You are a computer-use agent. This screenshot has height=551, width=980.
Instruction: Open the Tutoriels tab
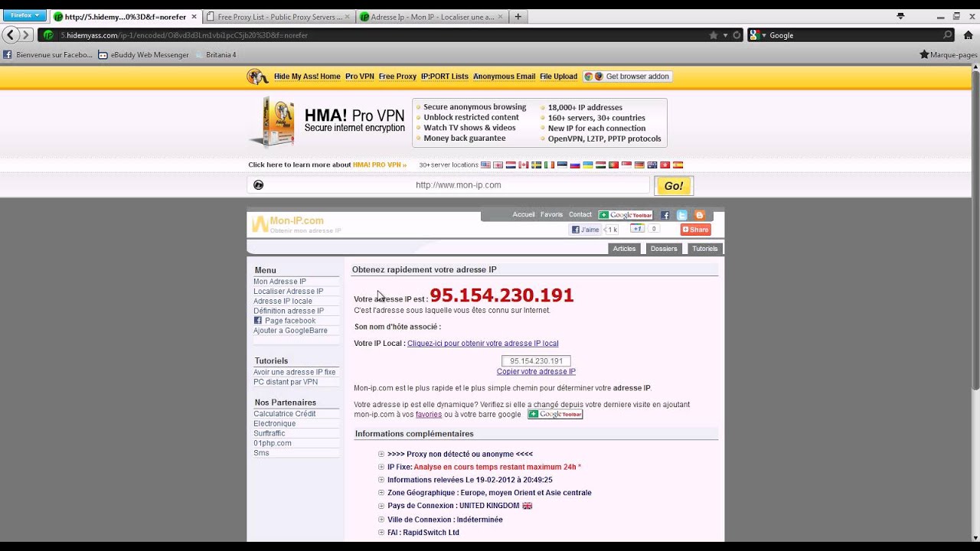[x=704, y=249]
